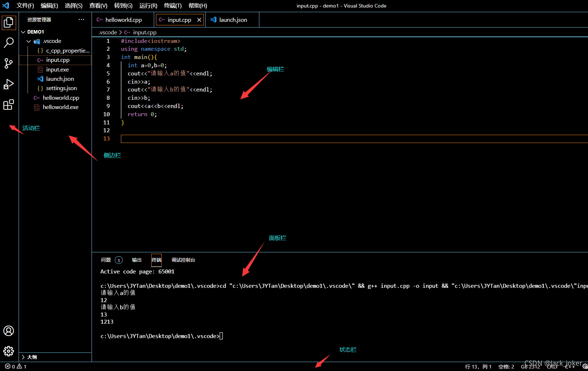
Task: Open helloworld.cpp from the file tree
Action: click(55, 98)
